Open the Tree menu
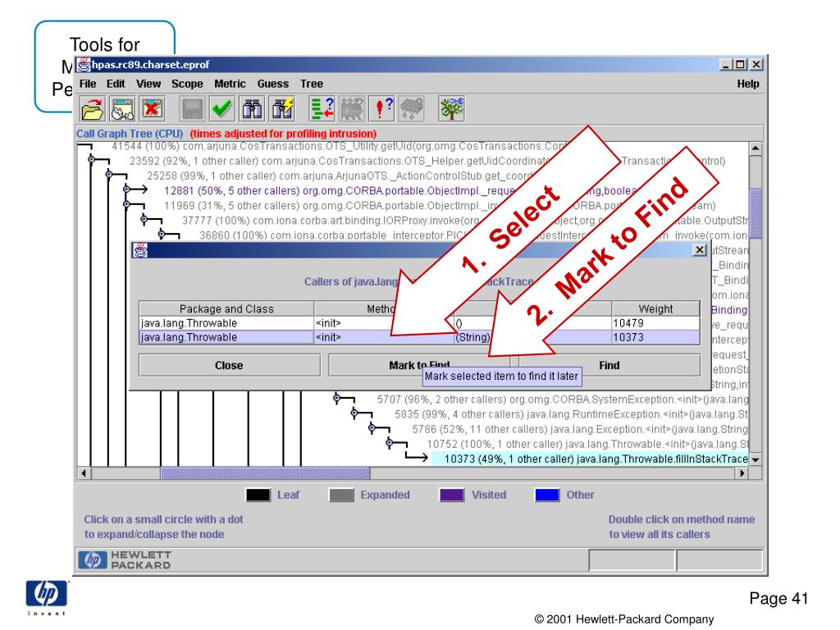 tap(312, 84)
